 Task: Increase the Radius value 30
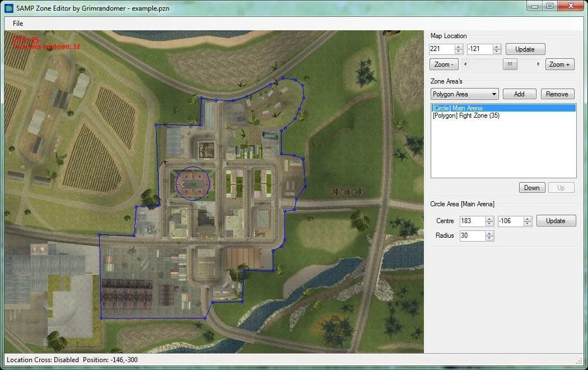click(489, 233)
